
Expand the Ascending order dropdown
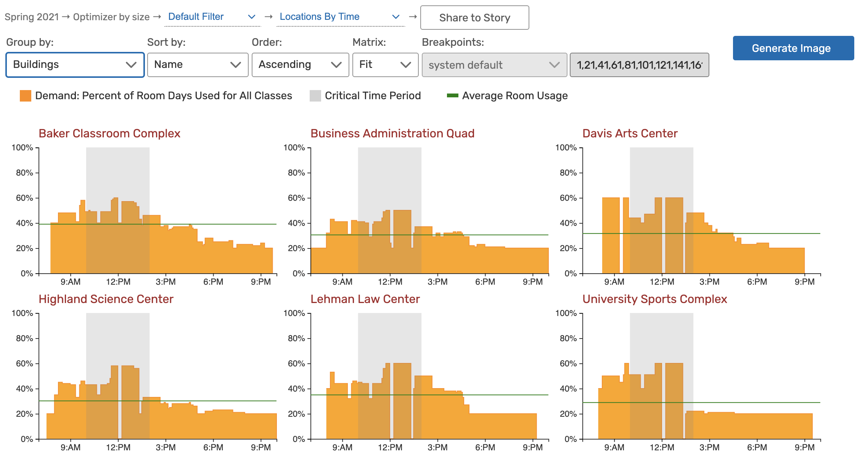tap(300, 64)
